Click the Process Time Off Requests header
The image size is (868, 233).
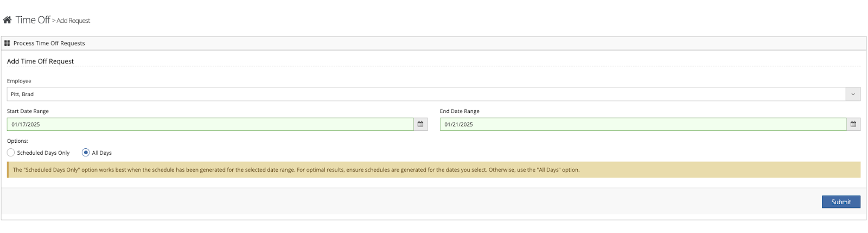pos(49,43)
